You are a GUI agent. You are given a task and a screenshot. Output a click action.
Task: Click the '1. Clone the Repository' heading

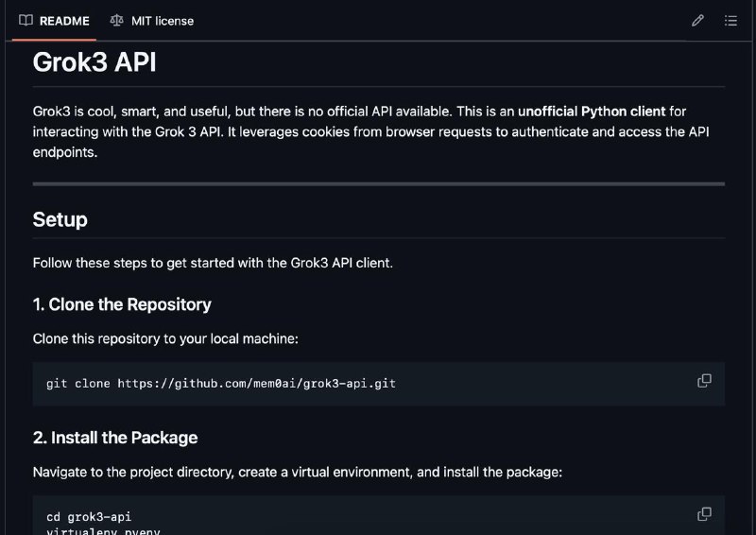tap(122, 304)
